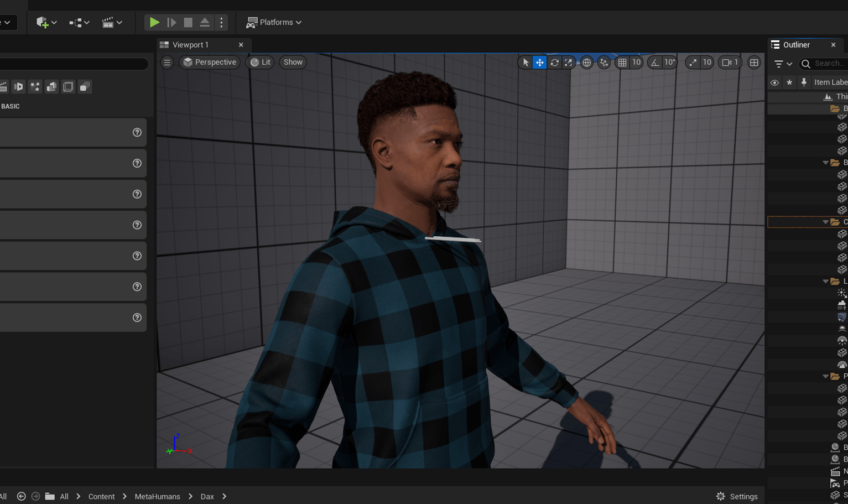This screenshot has height=504, width=848.
Task: Click the surface snapping globe icon
Action: (586, 63)
